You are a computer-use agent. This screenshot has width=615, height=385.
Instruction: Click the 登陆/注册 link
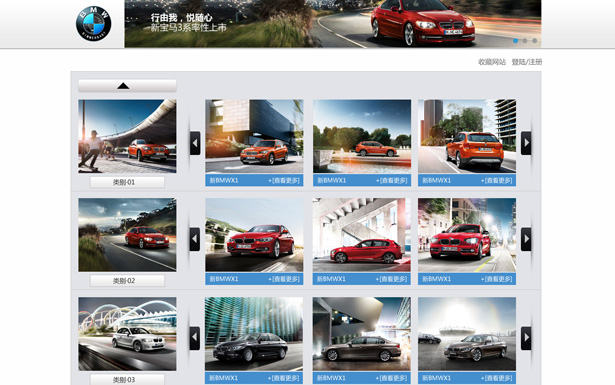point(527,62)
